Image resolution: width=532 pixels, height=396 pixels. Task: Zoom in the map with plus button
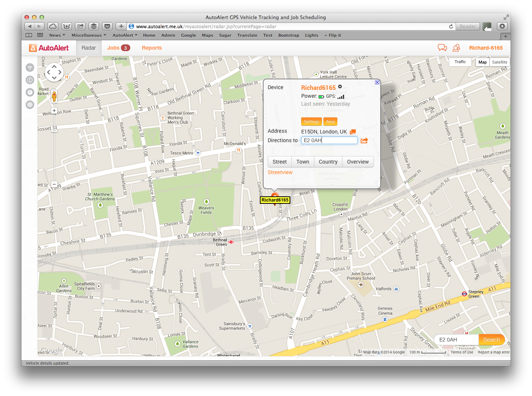tap(54, 111)
